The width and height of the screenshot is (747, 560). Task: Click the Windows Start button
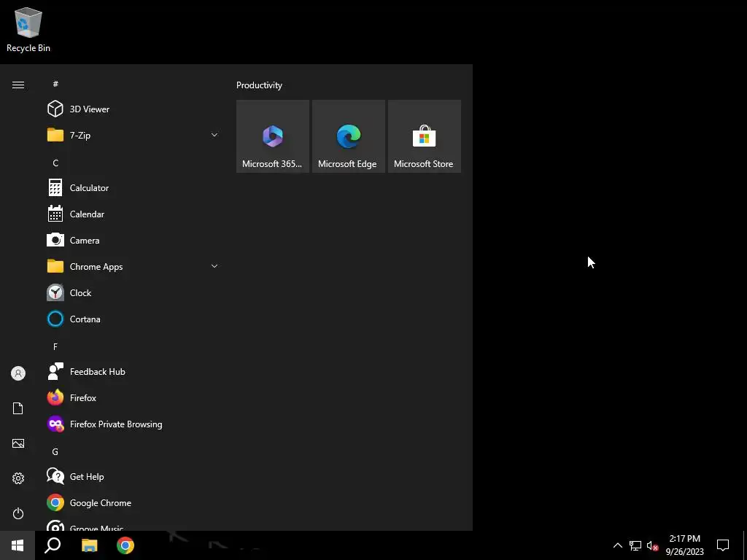point(18,545)
